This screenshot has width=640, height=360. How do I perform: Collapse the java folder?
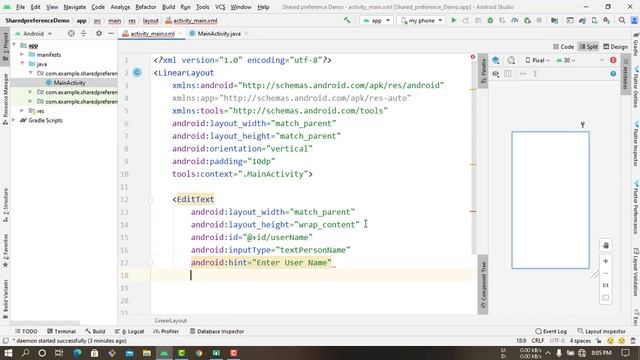coord(22,64)
